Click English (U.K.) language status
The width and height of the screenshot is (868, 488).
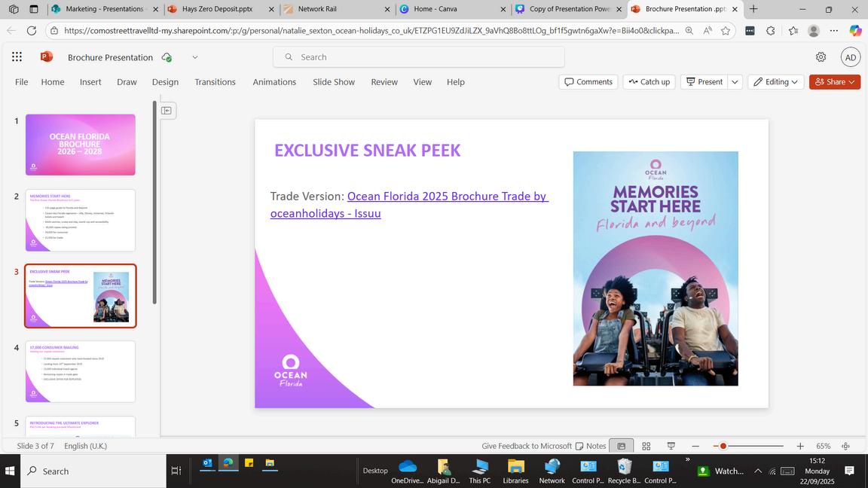point(86,446)
